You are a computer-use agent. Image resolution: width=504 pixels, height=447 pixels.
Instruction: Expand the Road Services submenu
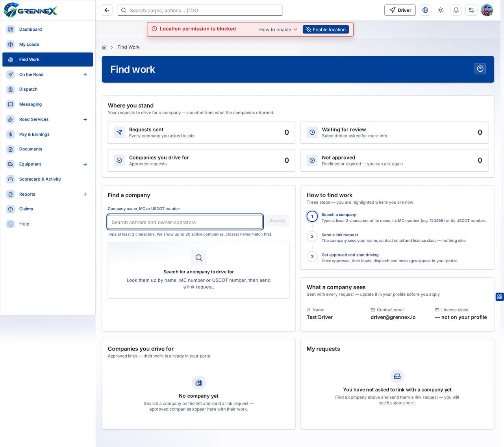coord(85,119)
